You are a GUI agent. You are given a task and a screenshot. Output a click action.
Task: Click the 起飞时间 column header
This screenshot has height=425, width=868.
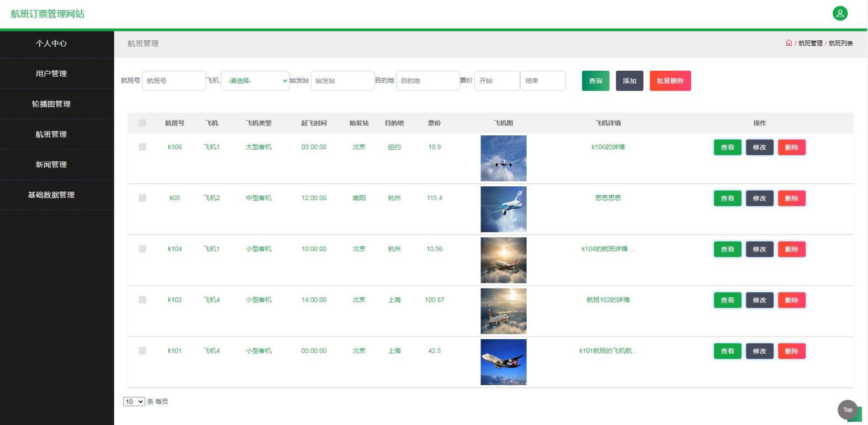click(x=314, y=123)
